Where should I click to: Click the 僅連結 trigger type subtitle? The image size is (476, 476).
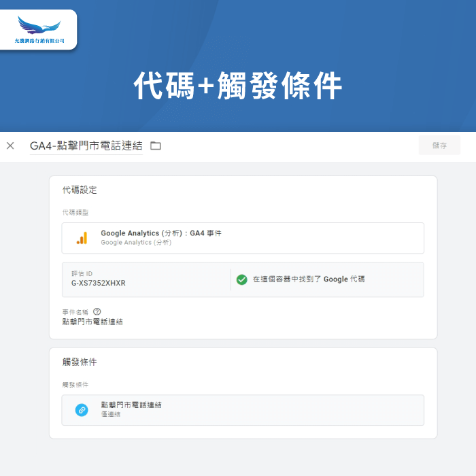point(111,414)
